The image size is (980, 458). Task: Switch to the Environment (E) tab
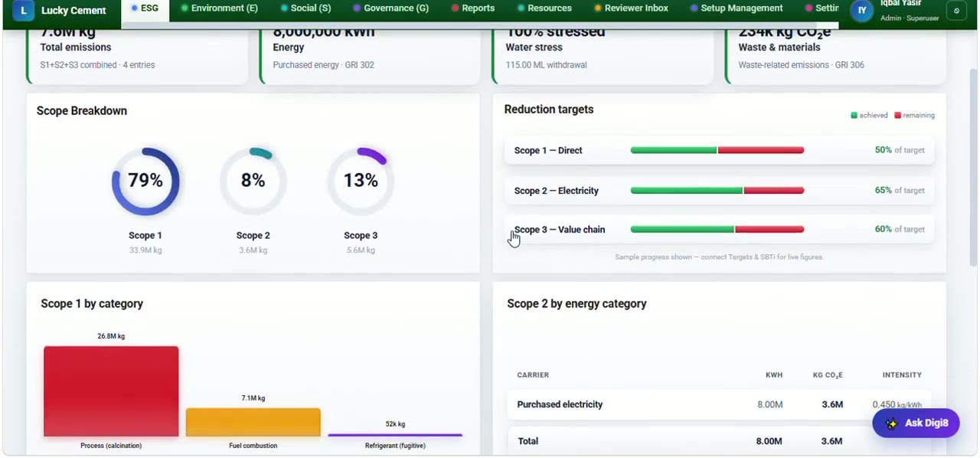coord(219,8)
